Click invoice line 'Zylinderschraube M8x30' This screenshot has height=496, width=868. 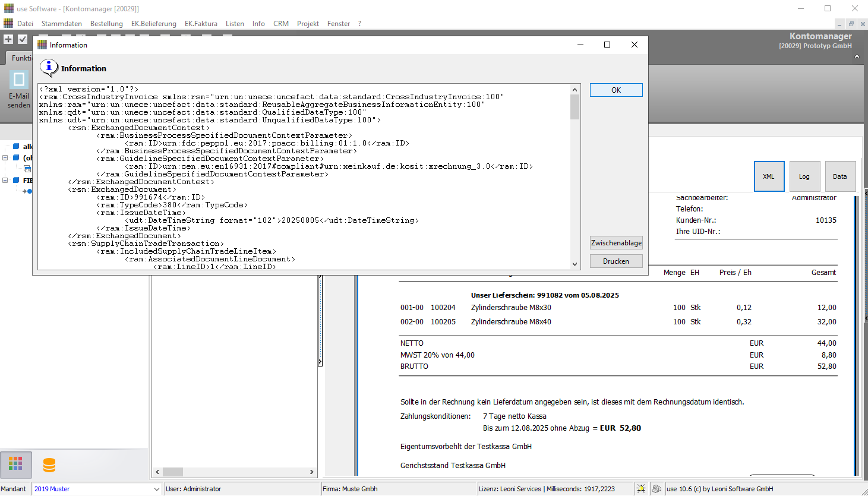(511, 308)
